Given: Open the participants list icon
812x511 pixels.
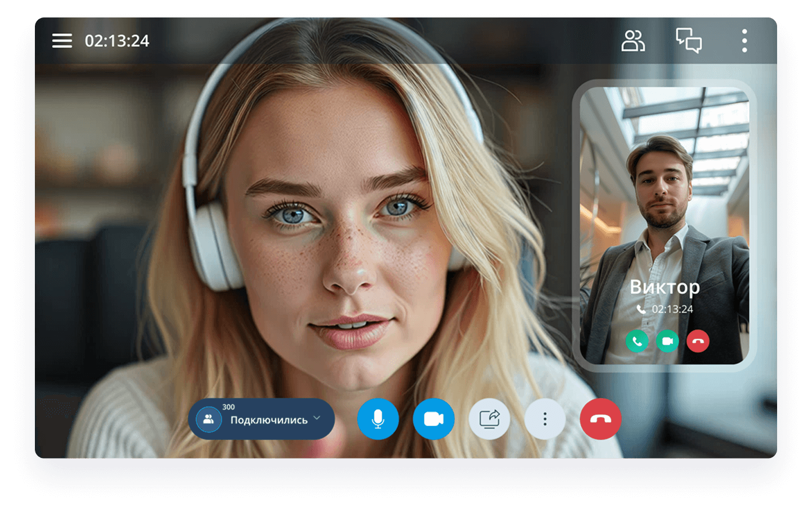Looking at the screenshot, I should point(633,41).
